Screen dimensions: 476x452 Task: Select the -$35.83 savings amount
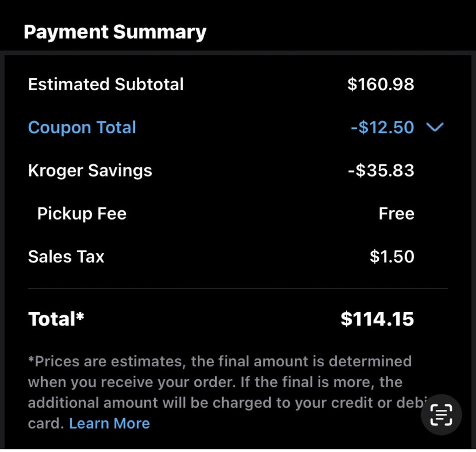point(381,170)
